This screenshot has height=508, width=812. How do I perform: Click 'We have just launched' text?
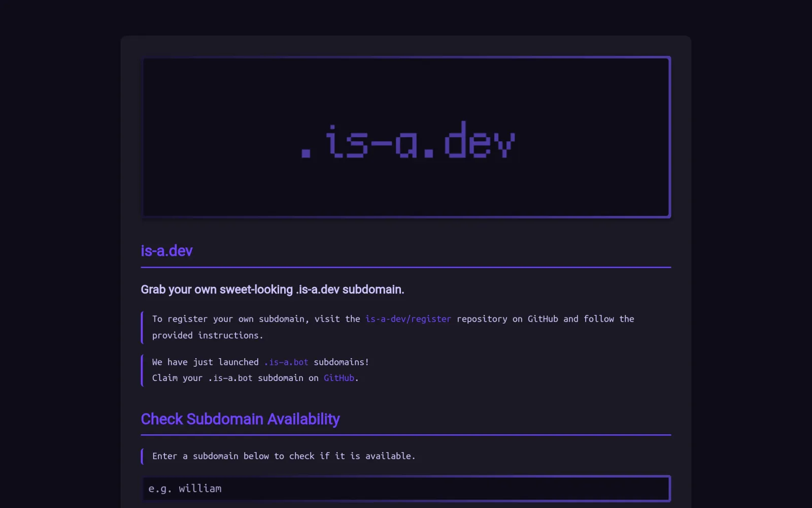(206, 362)
